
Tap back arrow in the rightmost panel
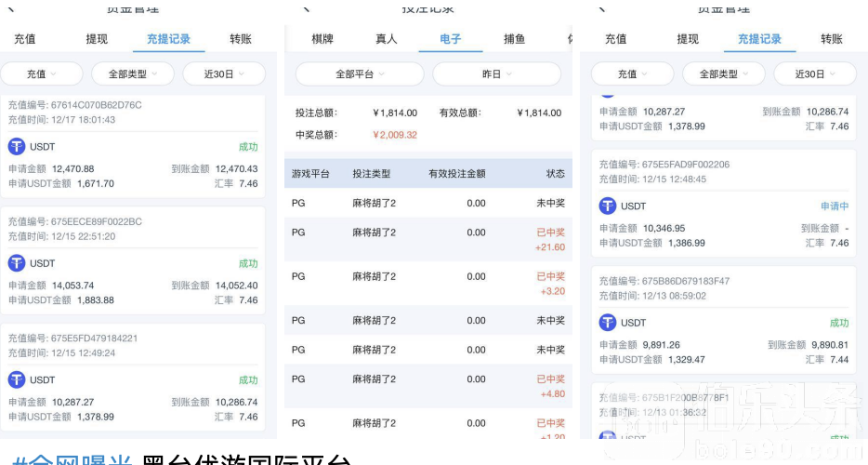[x=602, y=8]
